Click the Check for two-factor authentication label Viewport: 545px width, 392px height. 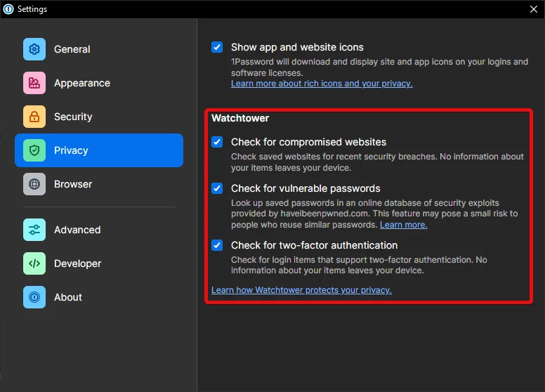[314, 245]
